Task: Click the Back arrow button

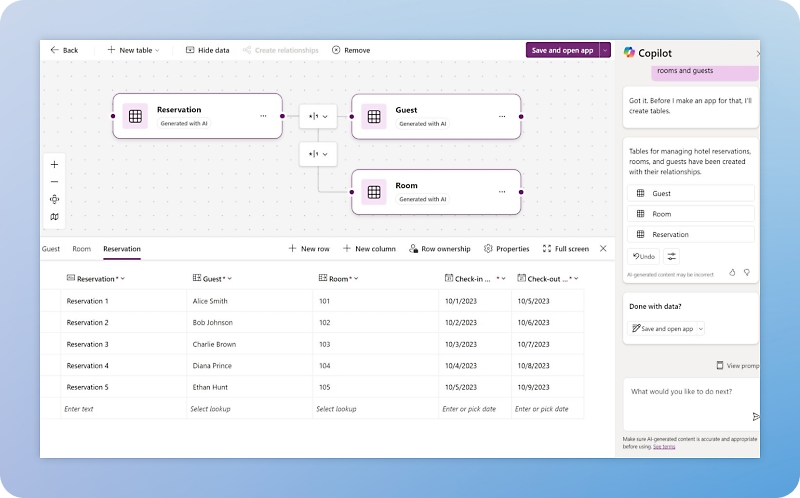Action: coord(64,50)
